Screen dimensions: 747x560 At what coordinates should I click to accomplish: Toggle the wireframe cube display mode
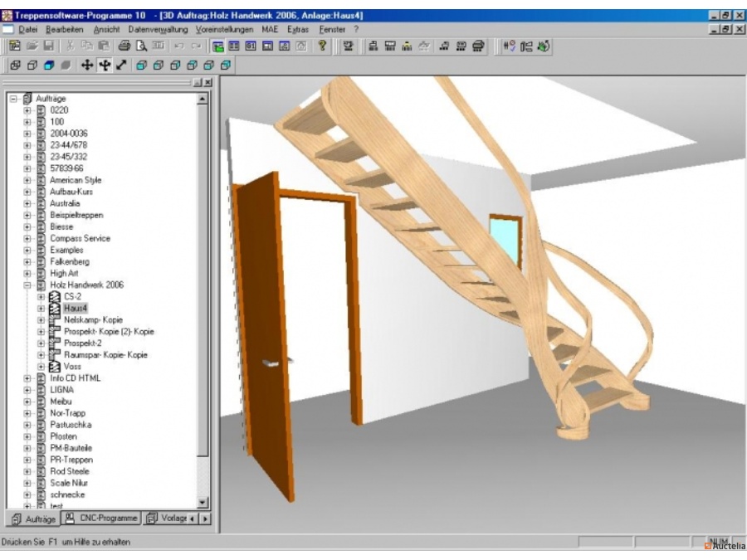coord(17,65)
